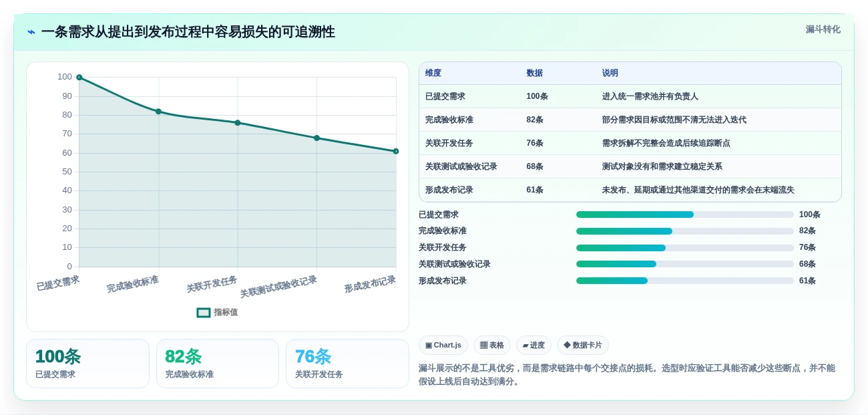The width and height of the screenshot is (868, 415).
Task: Select the 数据卡片 tag chip
Action: pyautogui.click(x=583, y=345)
